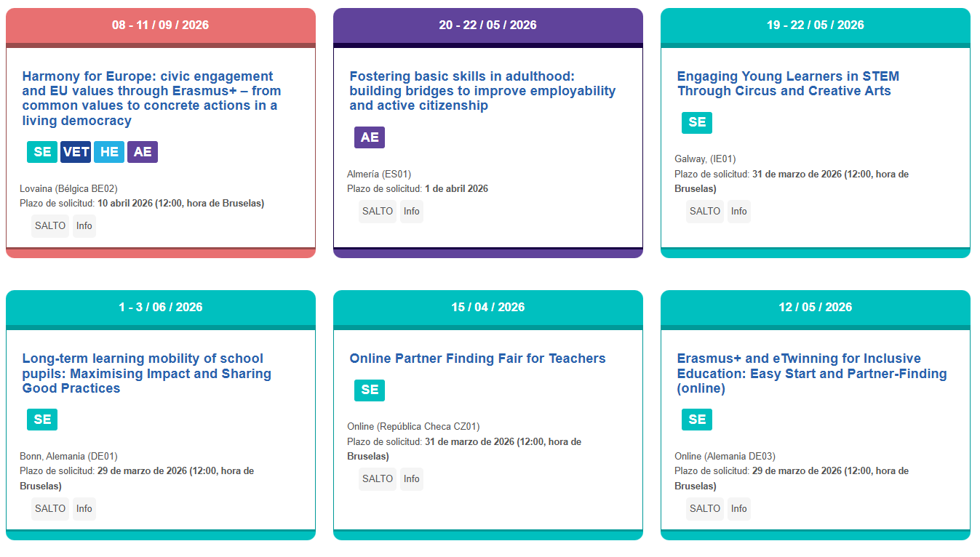
Task: Click the AE badge on Harmony for Europe card
Action: pyautogui.click(x=143, y=152)
